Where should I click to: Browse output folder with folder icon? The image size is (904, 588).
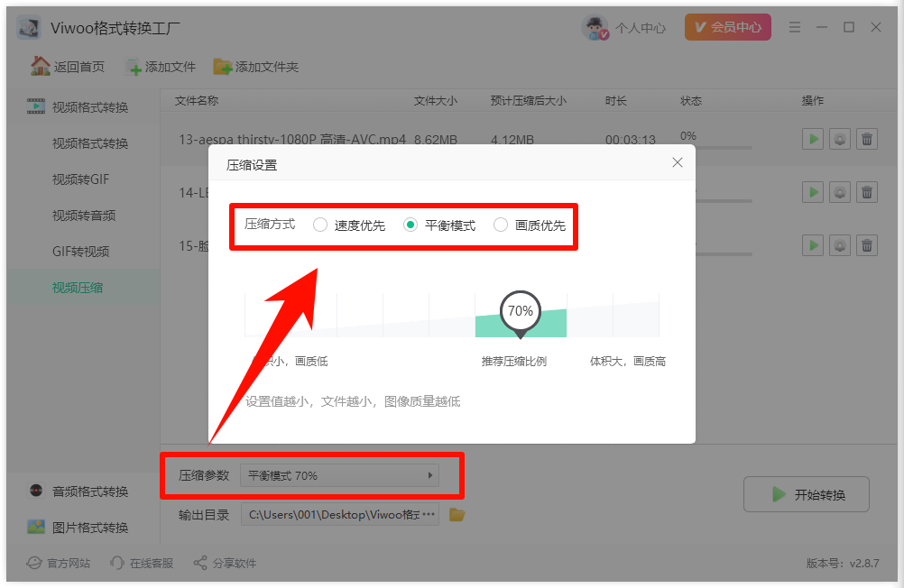click(457, 514)
